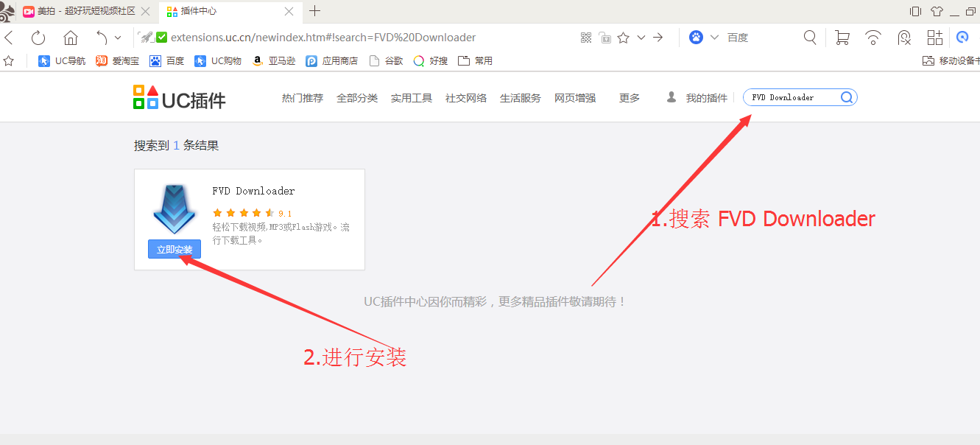Select the 实用工具 category
The width and height of the screenshot is (980, 445).
point(412,98)
